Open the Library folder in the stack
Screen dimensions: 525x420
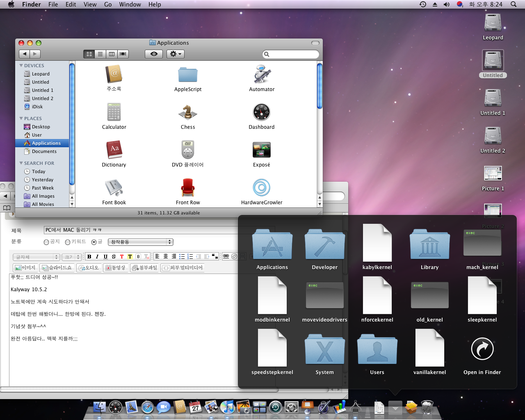coord(430,244)
